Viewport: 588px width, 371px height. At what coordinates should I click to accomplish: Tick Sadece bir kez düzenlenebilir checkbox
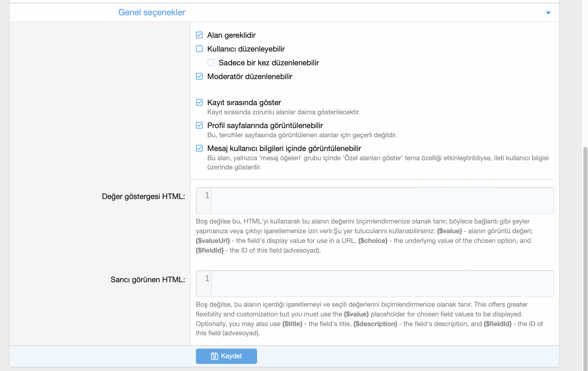pyautogui.click(x=211, y=63)
